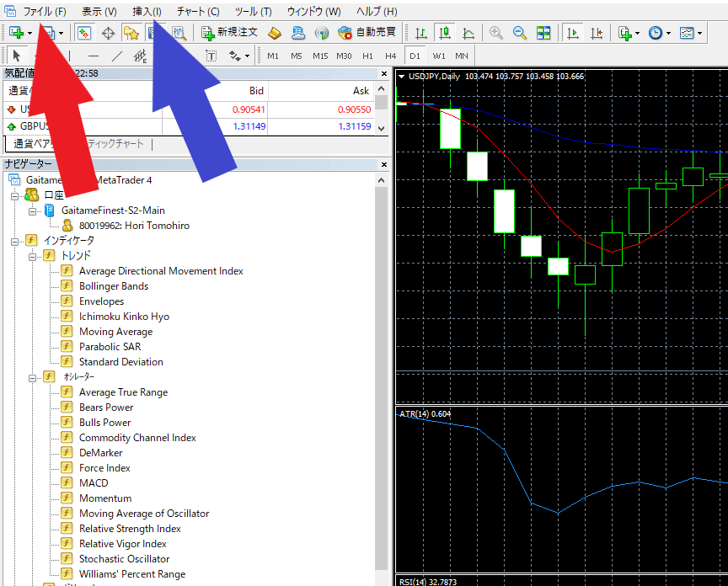The height and width of the screenshot is (586, 728).
Task: Open the ツール (T) menu
Action: 253,12
